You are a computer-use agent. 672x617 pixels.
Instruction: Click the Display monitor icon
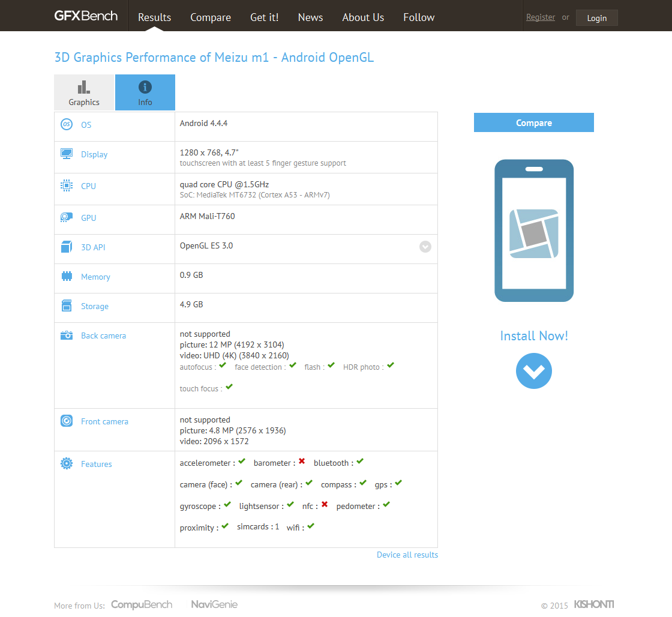coord(67,154)
